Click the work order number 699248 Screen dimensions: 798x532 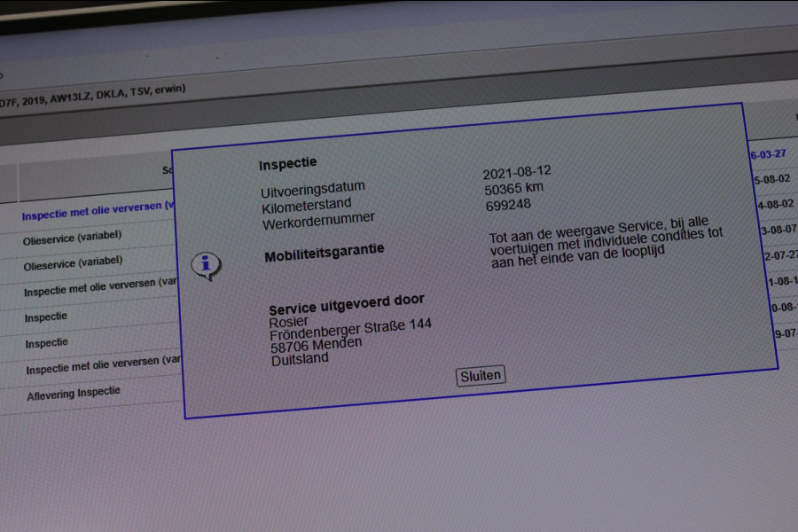click(508, 205)
